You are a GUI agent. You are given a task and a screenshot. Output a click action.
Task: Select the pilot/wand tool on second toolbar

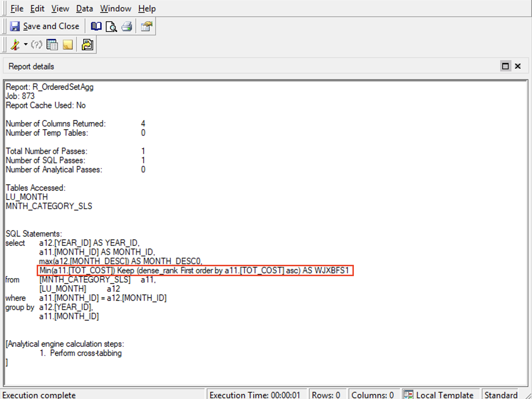click(x=15, y=44)
